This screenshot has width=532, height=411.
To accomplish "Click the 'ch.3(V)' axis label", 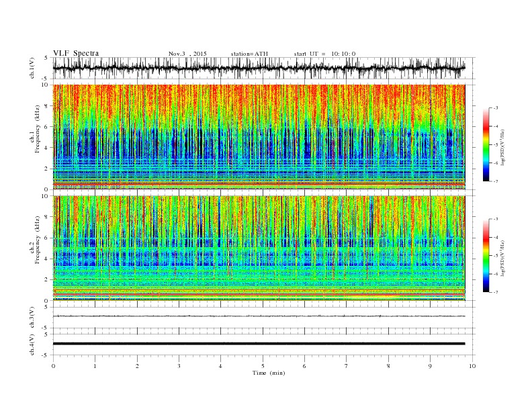I will (x=32, y=318).
